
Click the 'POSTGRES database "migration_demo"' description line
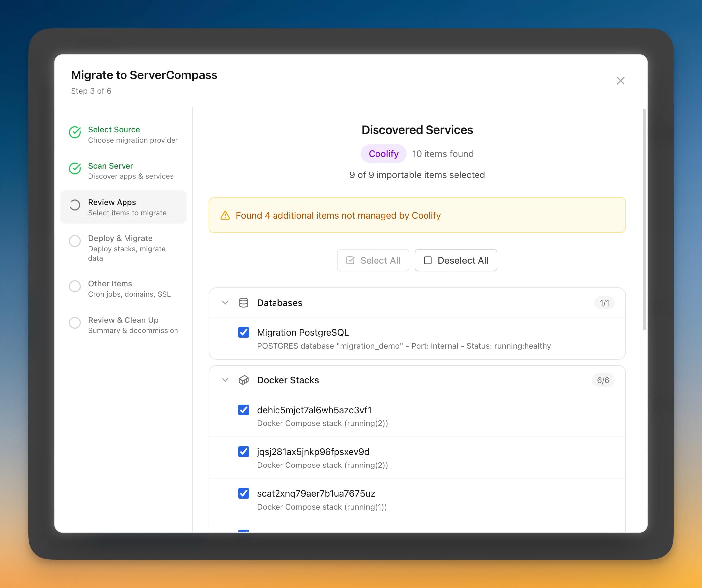404,346
